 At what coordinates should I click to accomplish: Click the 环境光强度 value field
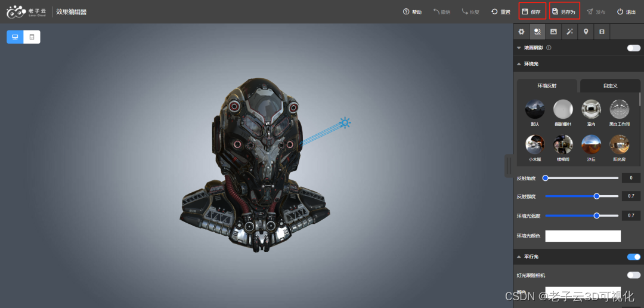631,215
